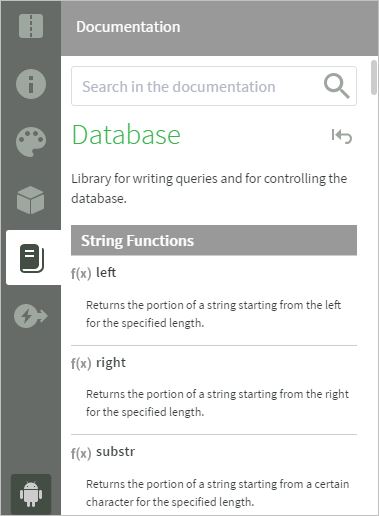379x516 pixels.
Task: Open the color palette theme panel
Action: pos(31,142)
